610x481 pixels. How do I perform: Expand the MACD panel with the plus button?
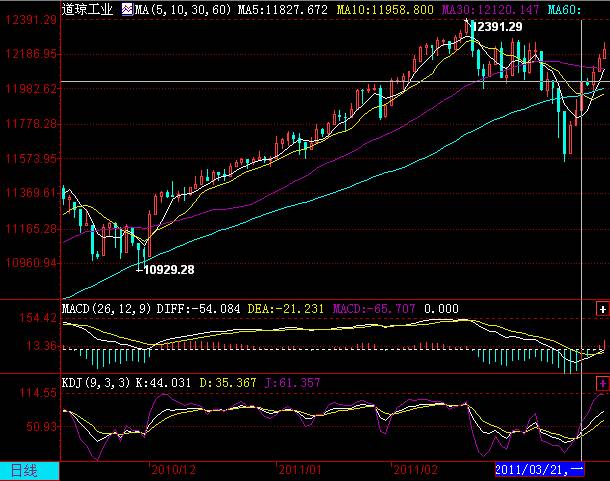(x=602, y=309)
